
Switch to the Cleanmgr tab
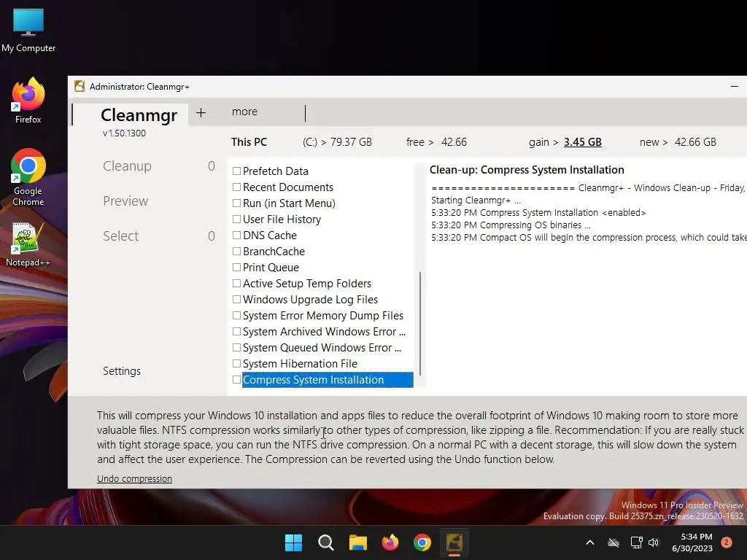[139, 115]
